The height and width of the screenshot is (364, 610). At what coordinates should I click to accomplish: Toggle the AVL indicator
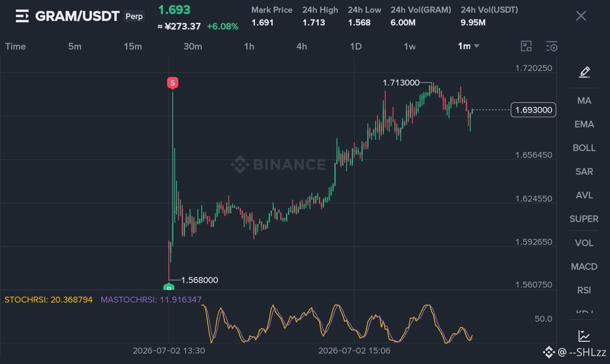584,195
